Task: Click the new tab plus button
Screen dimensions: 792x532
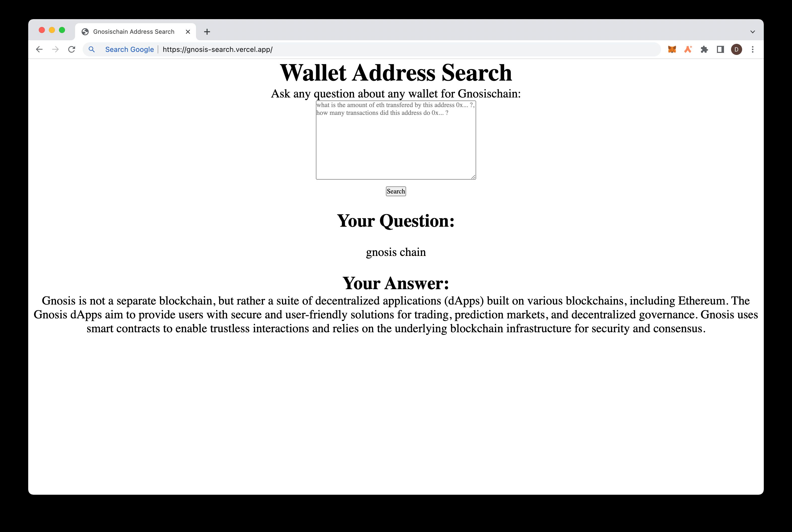Action: pyautogui.click(x=207, y=31)
